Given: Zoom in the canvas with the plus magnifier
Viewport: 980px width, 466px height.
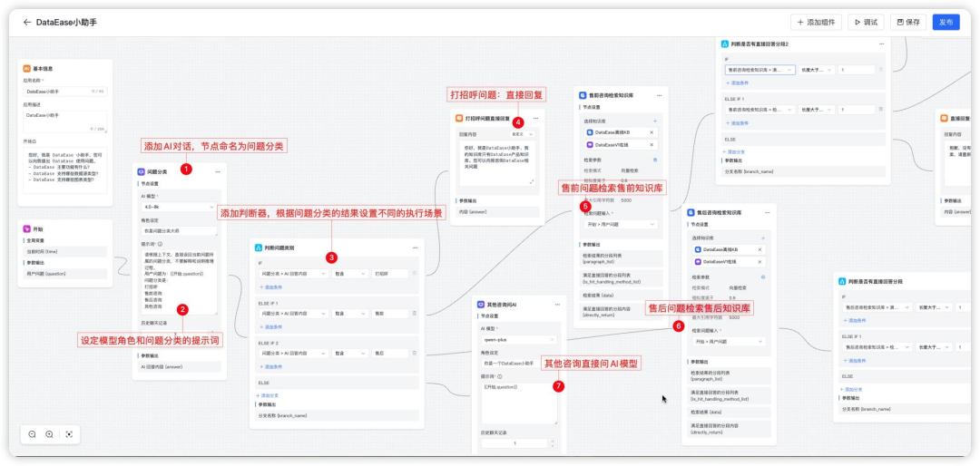Looking at the screenshot, I should 49,434.
